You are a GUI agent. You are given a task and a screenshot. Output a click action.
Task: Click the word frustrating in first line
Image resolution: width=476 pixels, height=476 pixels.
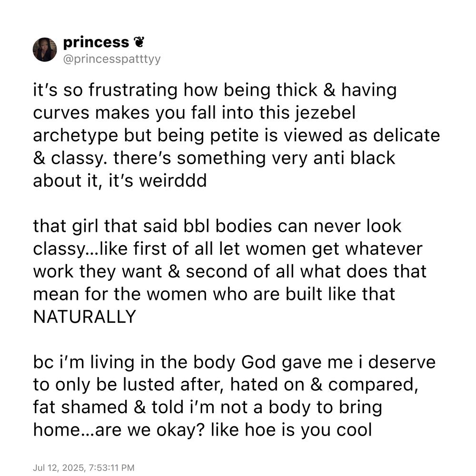[133, 91]
